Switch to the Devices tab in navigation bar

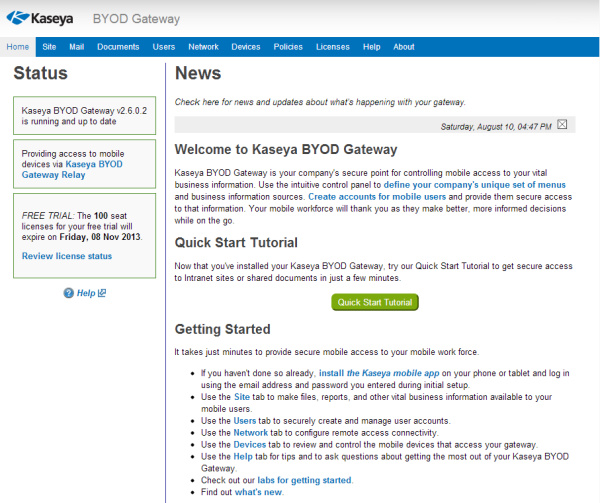[x=246, y=47]
